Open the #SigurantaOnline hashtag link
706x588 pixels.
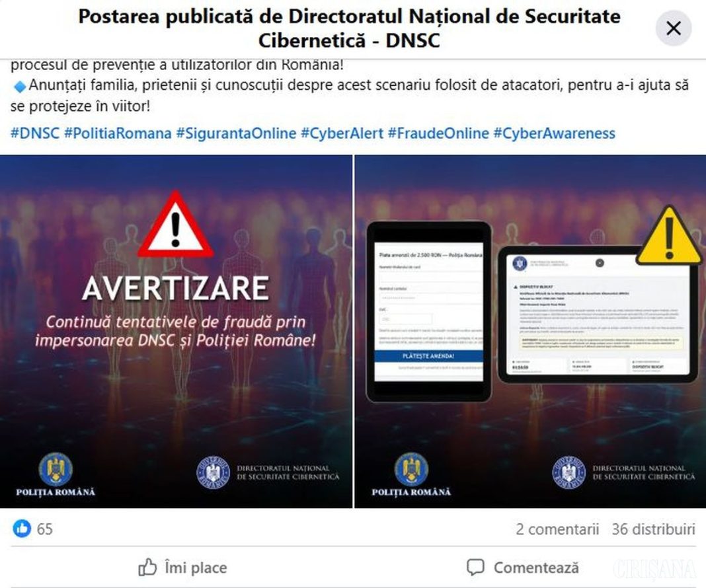(x=236, y=133)
